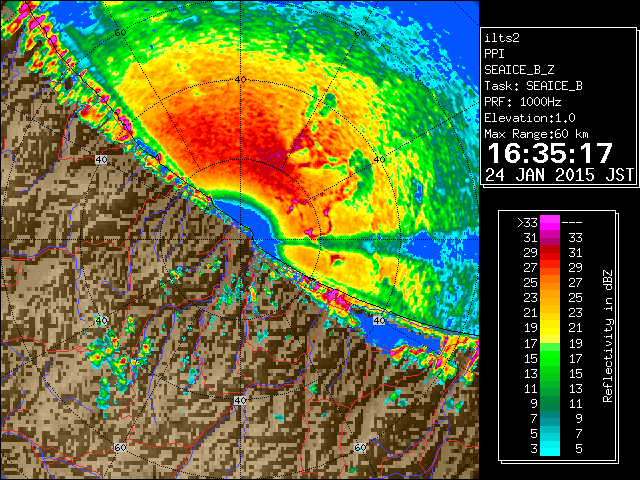Viewport: 640px width, 480px height.
Task: Select the '---' legend label
Action: coord(572,223)
